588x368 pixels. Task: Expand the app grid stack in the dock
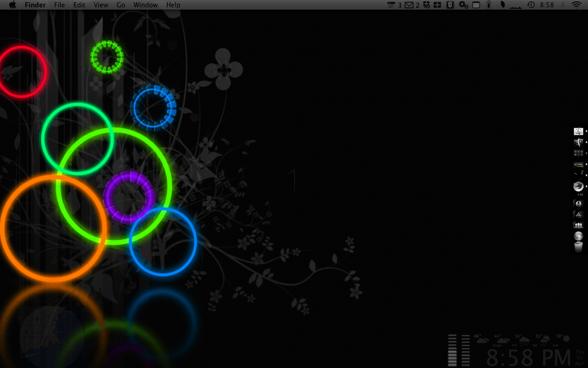tap(578, 152)
